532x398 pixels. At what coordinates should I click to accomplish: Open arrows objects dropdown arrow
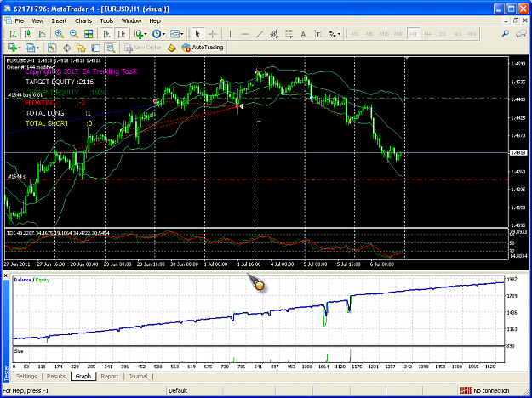[339, 34]
